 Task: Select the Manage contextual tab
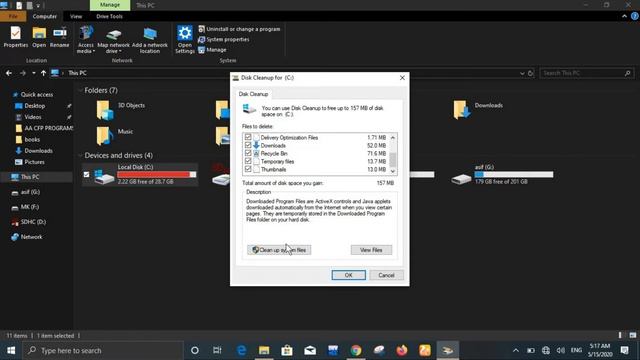110,5
